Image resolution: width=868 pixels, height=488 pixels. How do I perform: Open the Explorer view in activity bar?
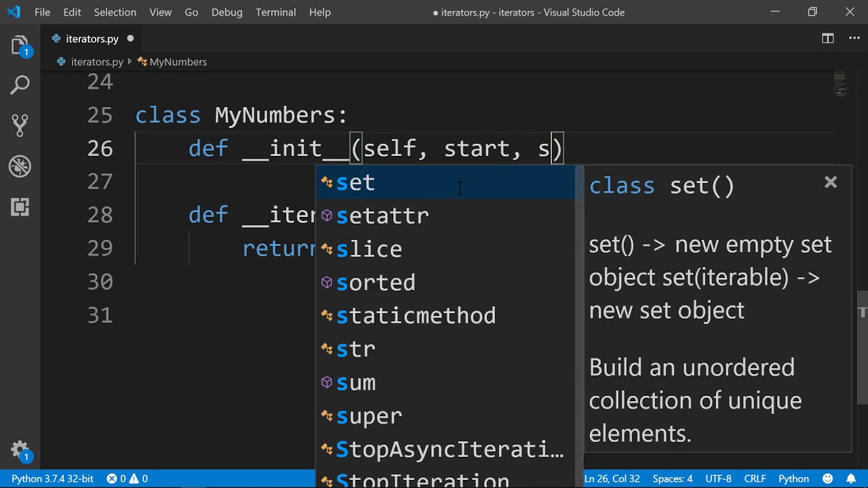(20, 46)
